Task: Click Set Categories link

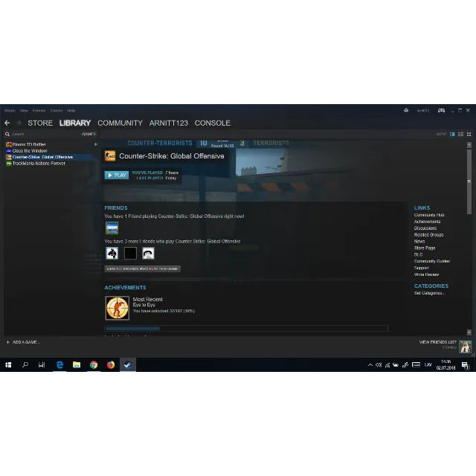Action: coord(430,293)
